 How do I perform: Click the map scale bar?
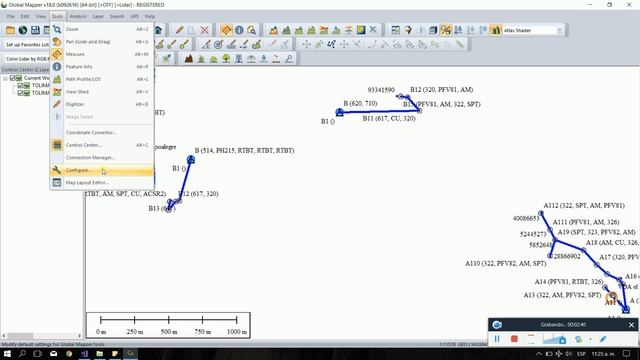[168, 325]
